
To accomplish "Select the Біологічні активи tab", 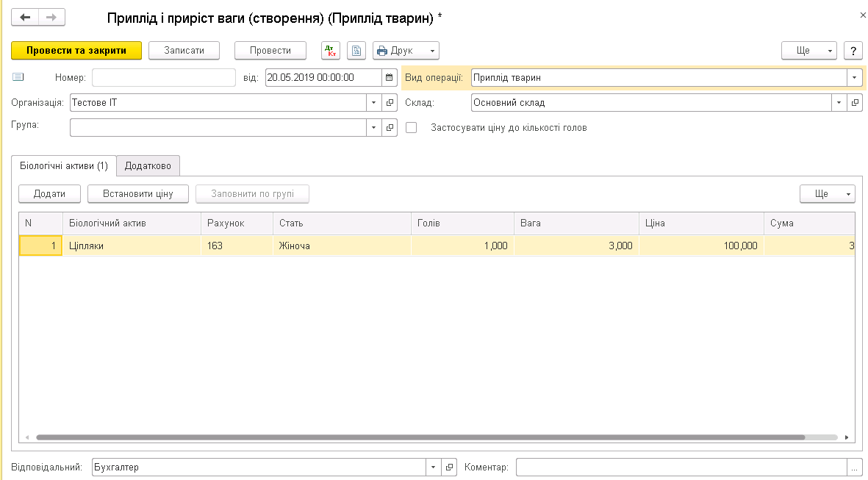I will click(64, 166).
